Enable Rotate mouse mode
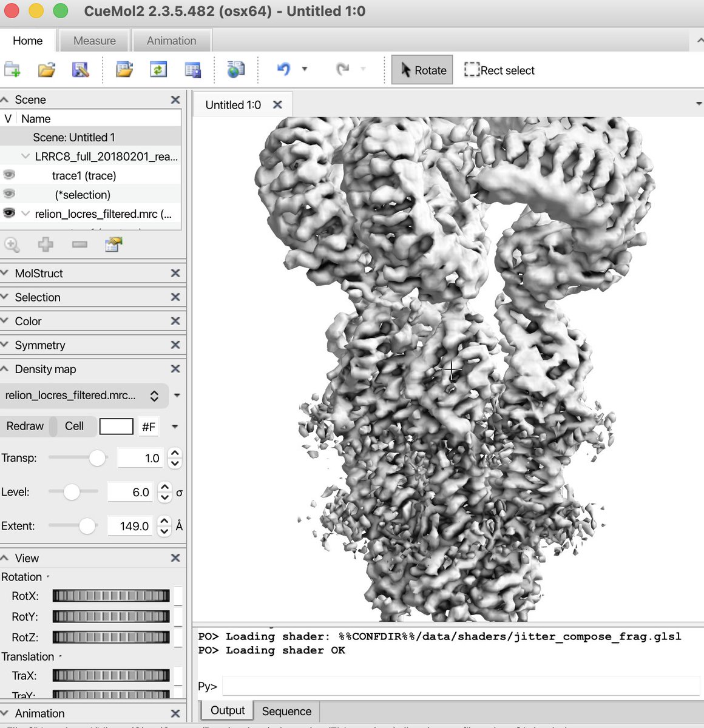The image size is (704, 728). coord(422,70)
